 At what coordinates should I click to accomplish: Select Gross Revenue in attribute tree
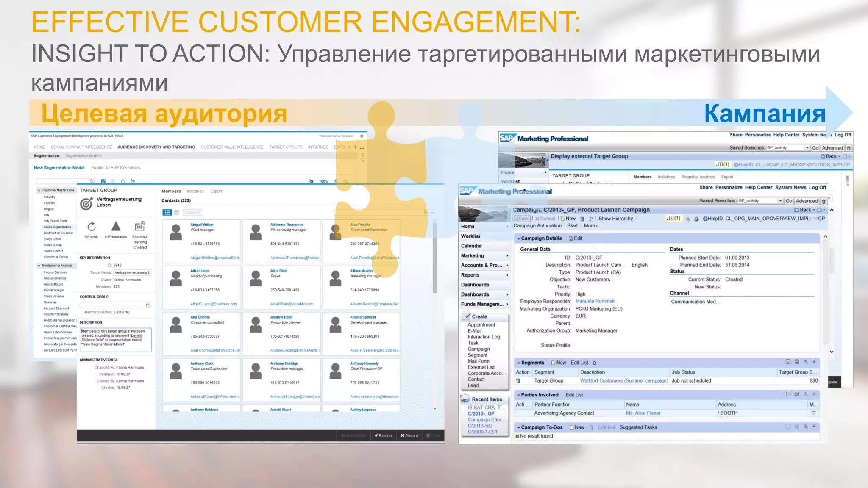click(x=55, y=278)
